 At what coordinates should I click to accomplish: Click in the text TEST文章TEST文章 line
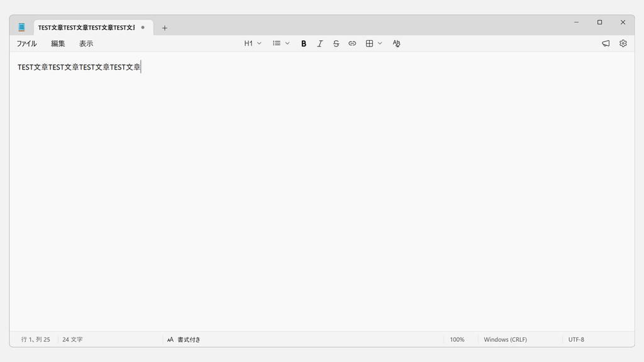pyautogui.click(x=79, y=67)
